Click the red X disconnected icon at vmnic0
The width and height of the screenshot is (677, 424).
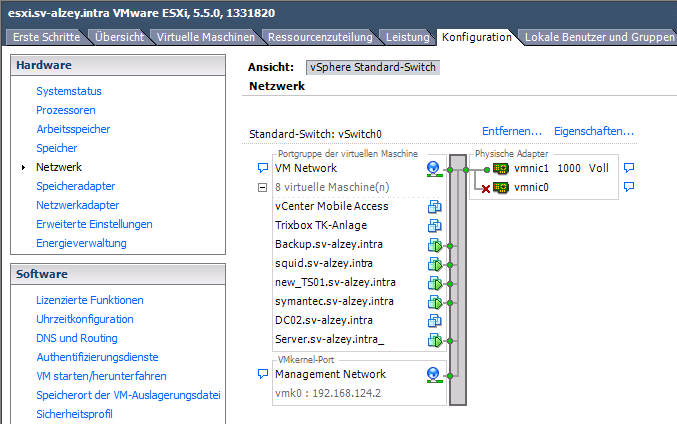(486, 189)
